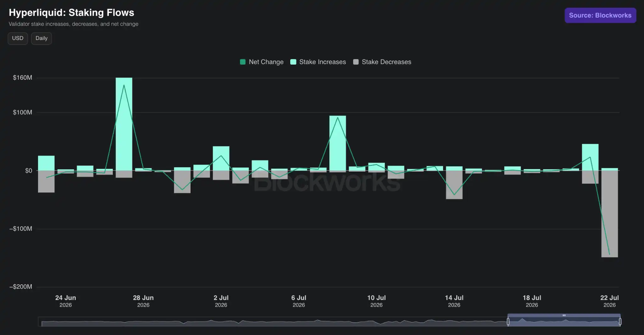Click the 21 Jul stake increase bar
Image resolution: width=644 pixels, height=335 pixels.
[x=590, y=157]
